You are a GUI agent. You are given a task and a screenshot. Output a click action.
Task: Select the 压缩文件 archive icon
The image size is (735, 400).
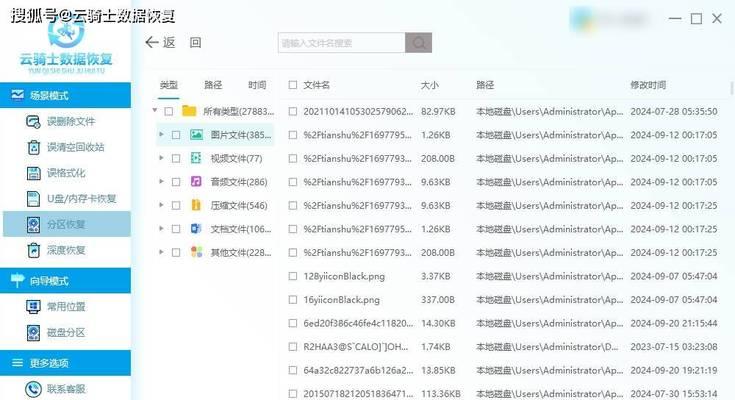click(x=196, y=205)
